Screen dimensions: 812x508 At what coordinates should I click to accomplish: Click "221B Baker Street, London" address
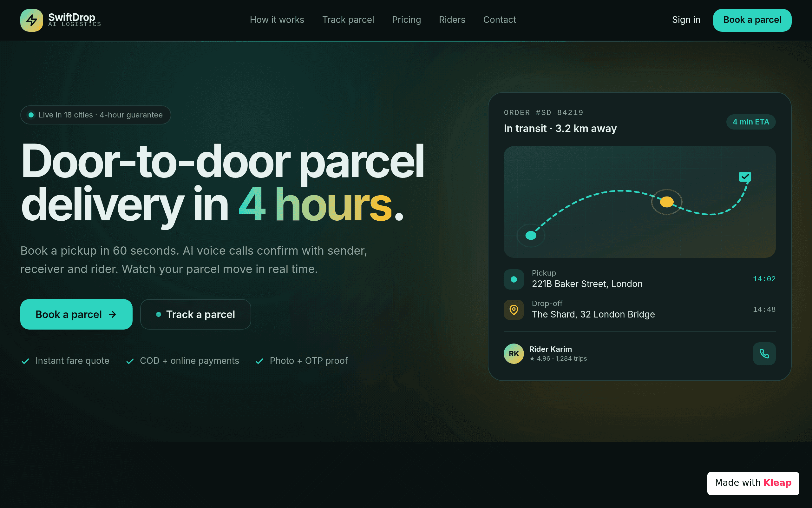click(x=587, y=284)
